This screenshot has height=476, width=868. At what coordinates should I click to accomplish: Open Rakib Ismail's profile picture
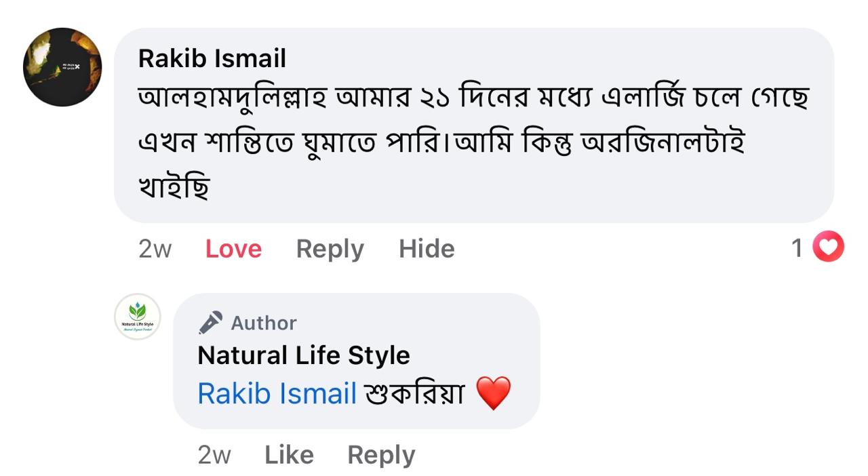point(62,67)
